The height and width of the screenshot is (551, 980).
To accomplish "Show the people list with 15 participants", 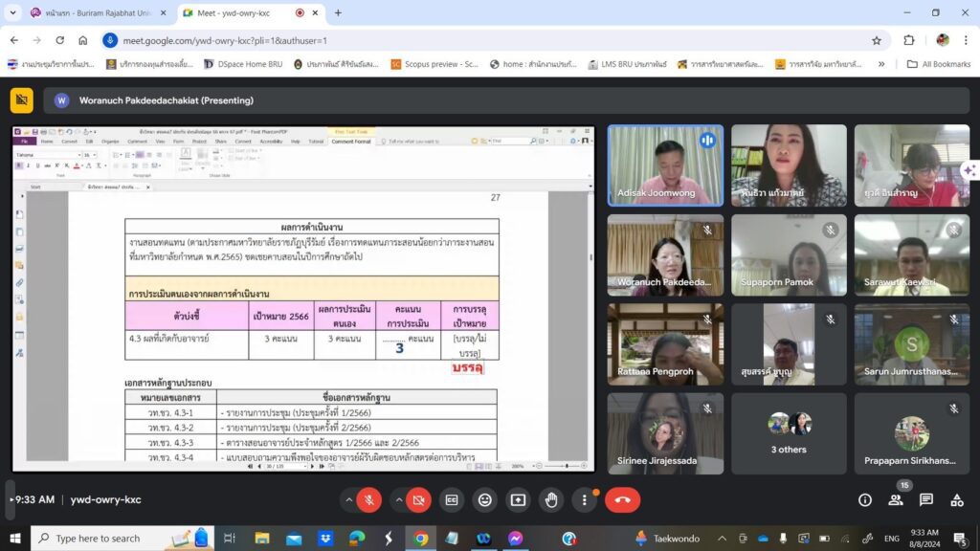I will click(x=896, y=499).
